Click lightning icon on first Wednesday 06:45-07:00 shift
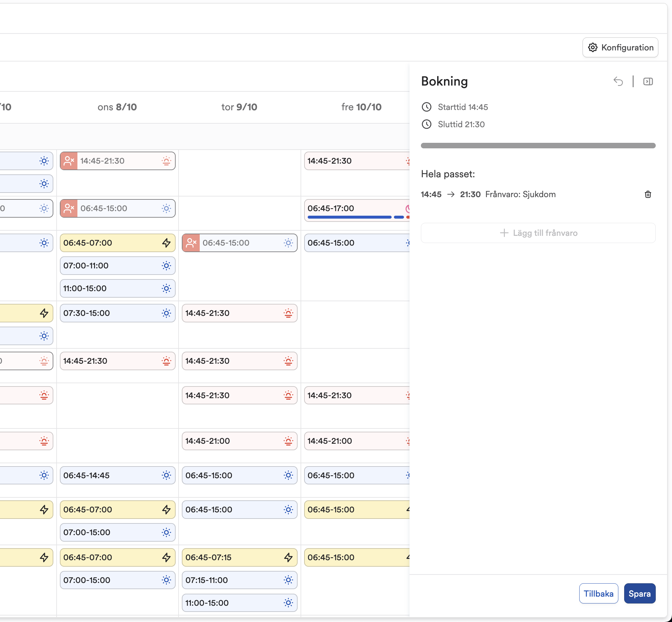The image size is (672, 622). [166, 243]
